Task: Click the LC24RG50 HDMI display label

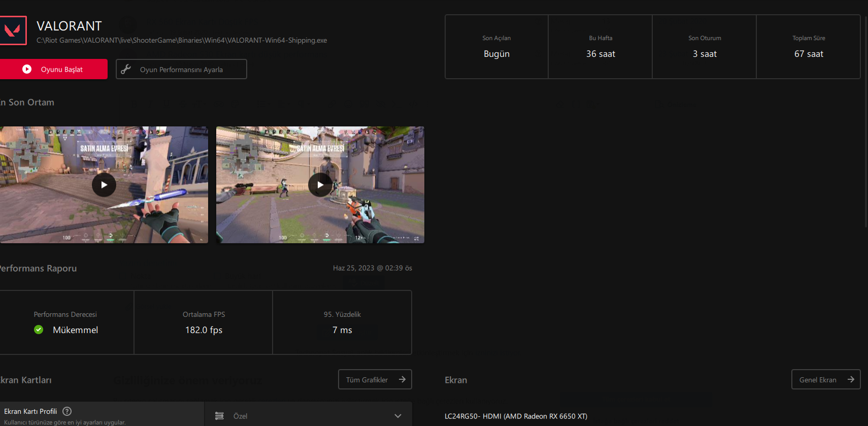Action: (x=516, y=416)
